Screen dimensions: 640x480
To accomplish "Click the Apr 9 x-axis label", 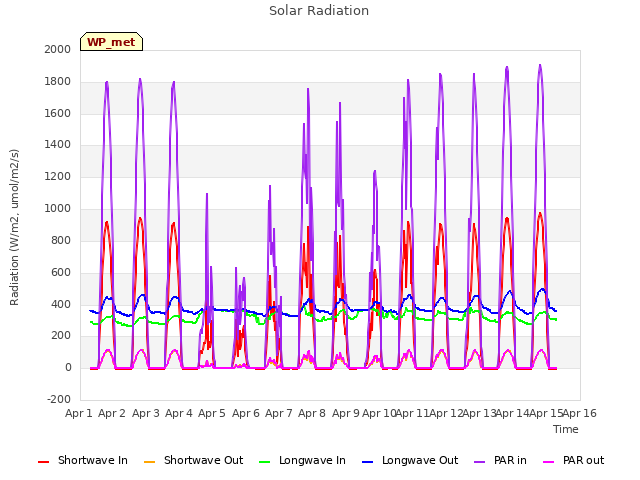I will click(346, 413).
